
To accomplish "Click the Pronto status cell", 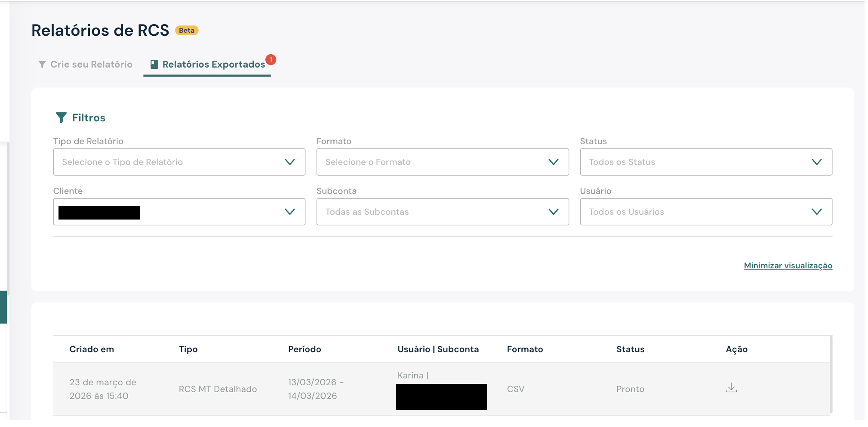I will (630, 389).
